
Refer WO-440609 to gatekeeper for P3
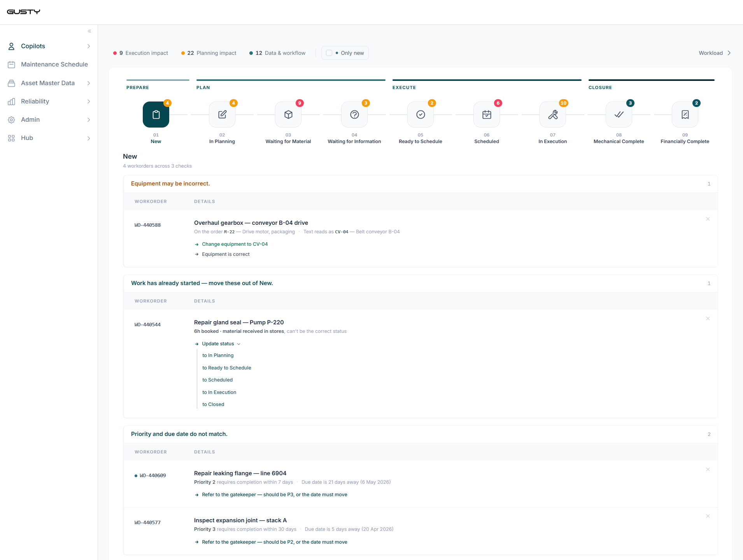pyautogui.click(x=274, y=495)
